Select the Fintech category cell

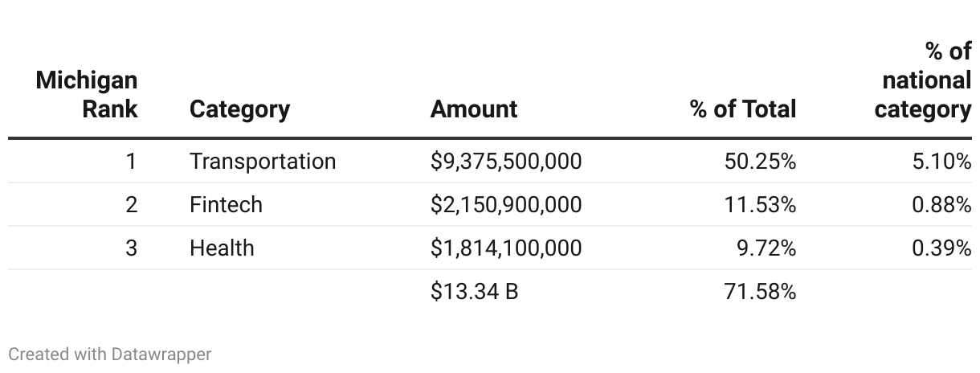tap(226, 205)
